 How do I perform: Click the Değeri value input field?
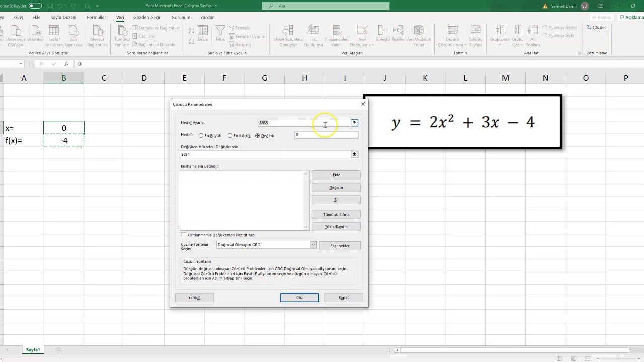(326, 135)
